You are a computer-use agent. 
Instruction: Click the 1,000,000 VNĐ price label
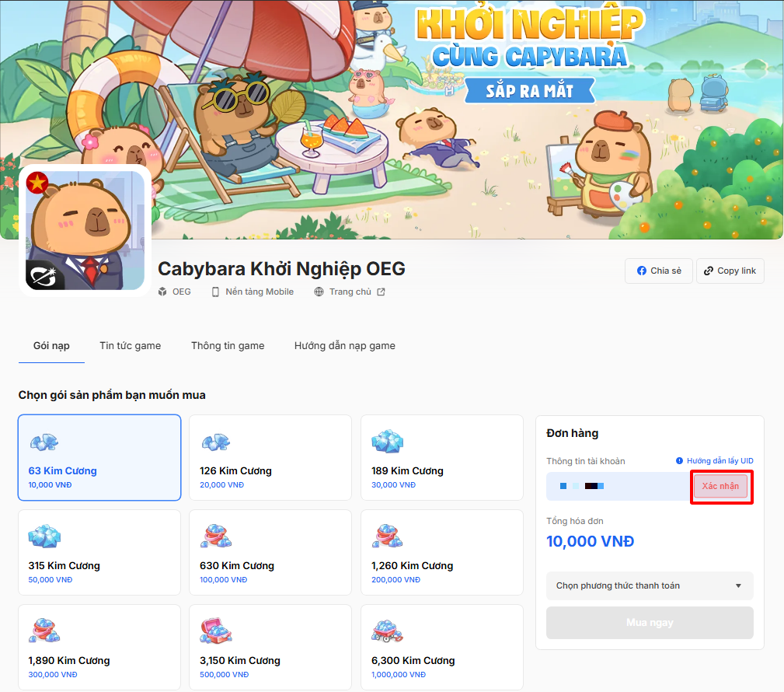399,674
